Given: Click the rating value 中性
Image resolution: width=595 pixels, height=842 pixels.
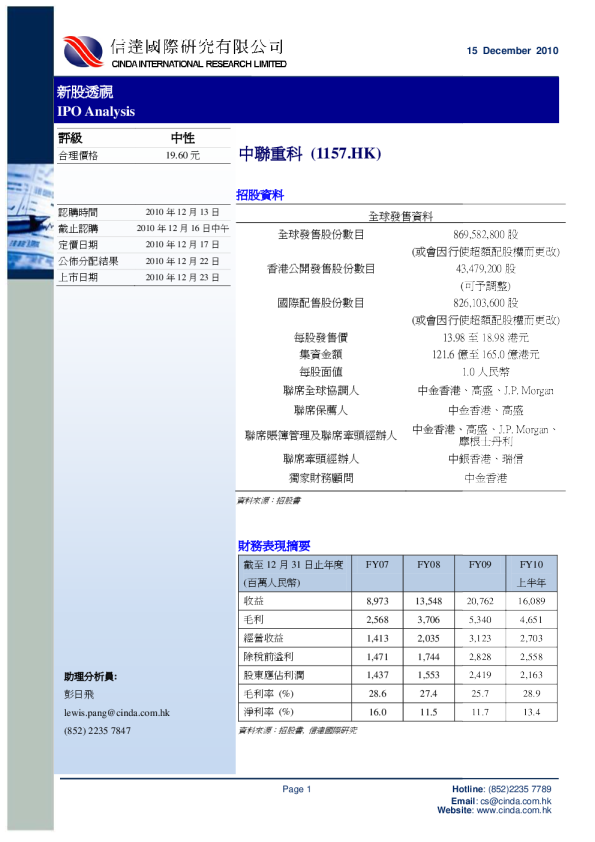Looking at the screenshot, I should coord(183,138).
